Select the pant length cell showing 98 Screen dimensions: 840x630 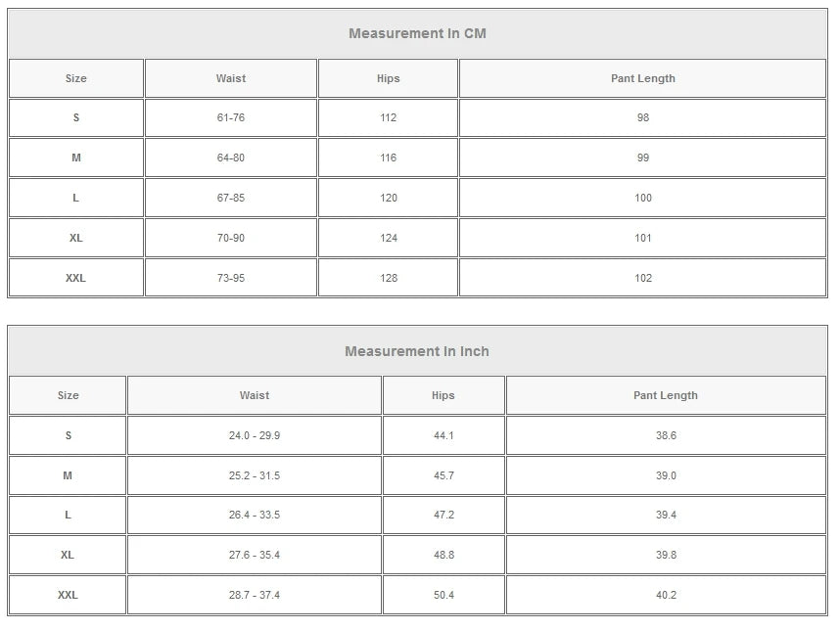pyautogui.click(x=643, y=117)
